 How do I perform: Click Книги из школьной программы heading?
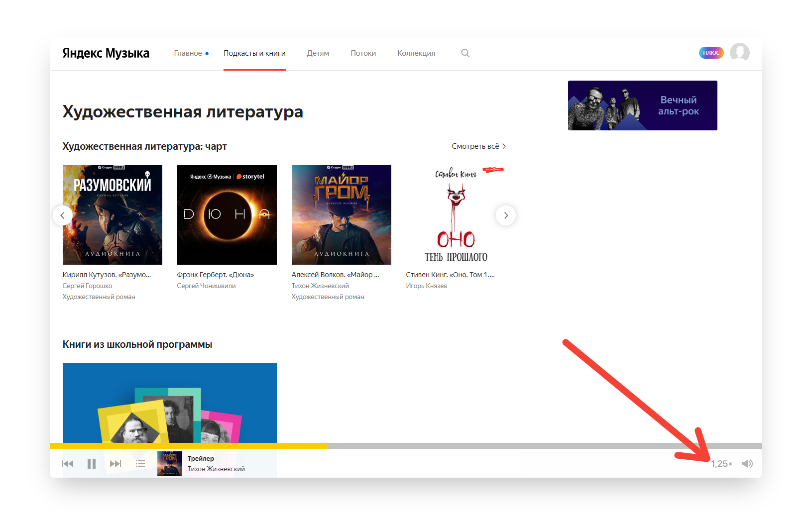click(137, 344)
